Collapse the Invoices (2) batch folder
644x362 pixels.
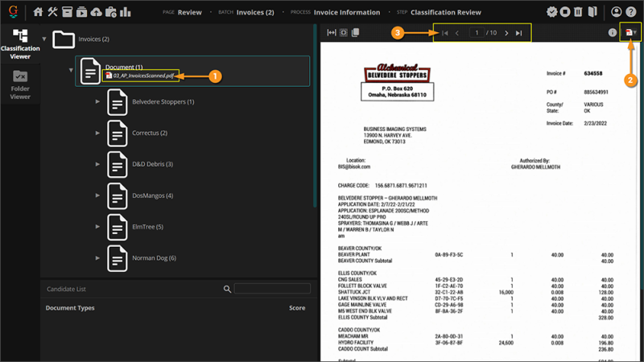tap(44, 39)
